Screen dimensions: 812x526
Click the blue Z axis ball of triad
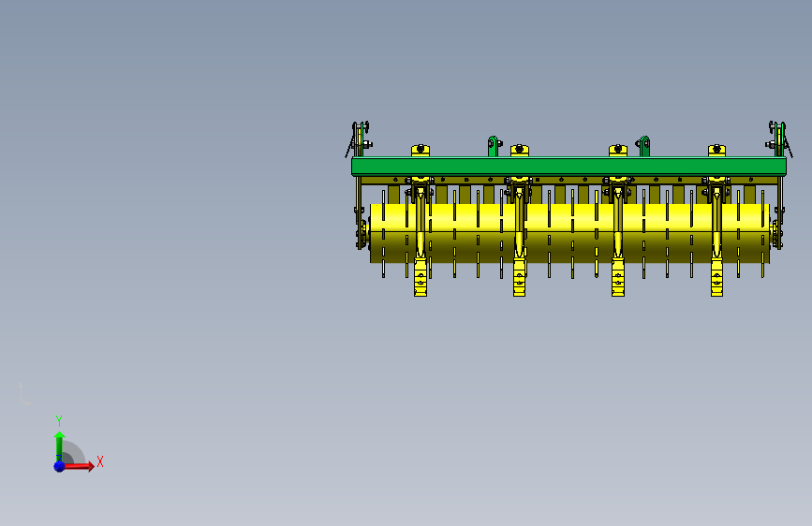pos(60,466)
